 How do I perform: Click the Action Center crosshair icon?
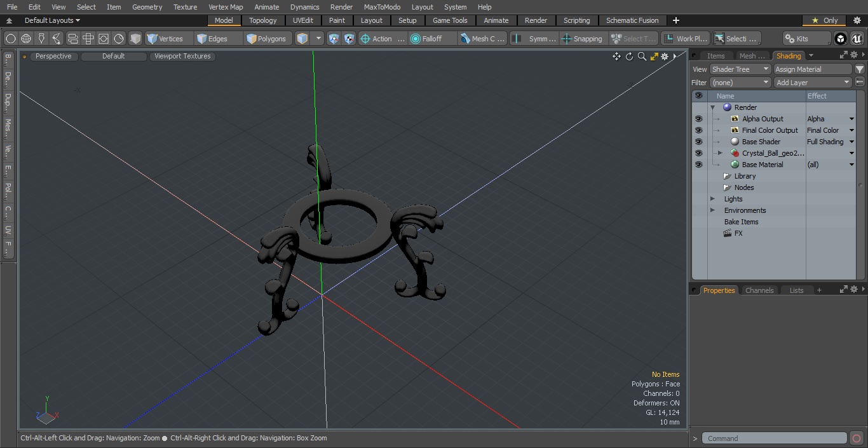(x=365, y=39)
